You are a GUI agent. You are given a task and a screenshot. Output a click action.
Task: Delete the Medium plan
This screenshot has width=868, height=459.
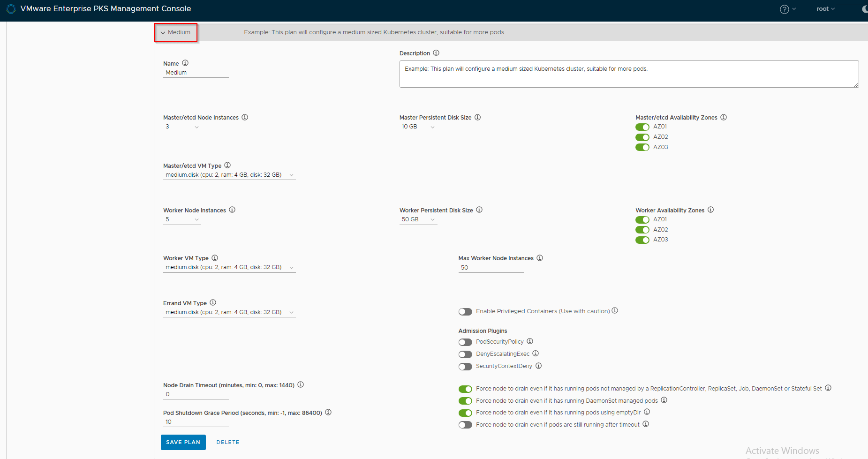click(x=228, y=442)
